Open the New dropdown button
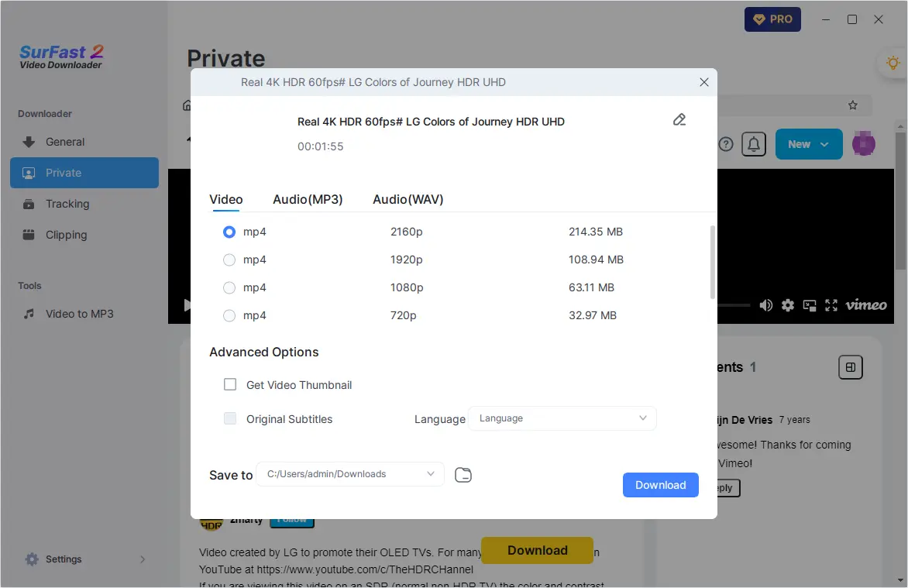This screenshot has width=908, height=588. pyautogui.click(x=808, y=144)
